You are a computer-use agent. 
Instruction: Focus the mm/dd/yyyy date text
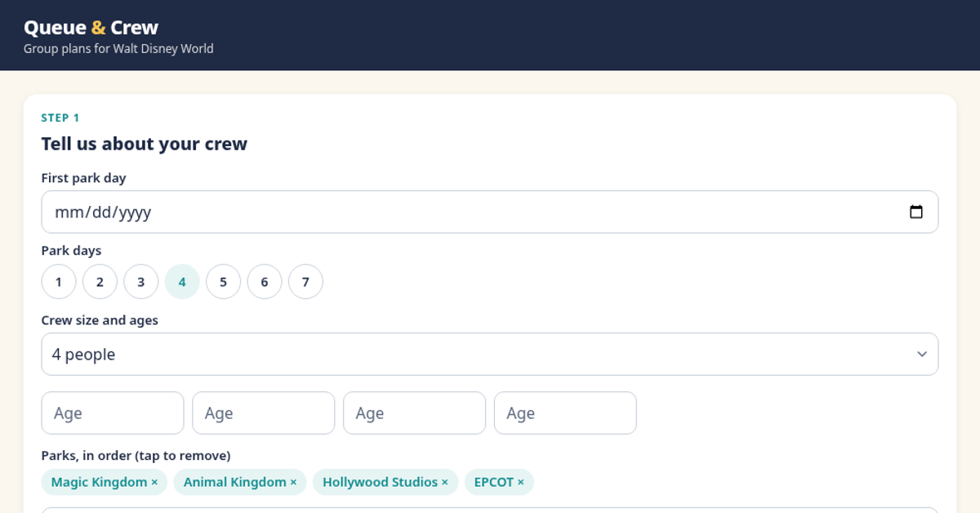tap(103, 212)
